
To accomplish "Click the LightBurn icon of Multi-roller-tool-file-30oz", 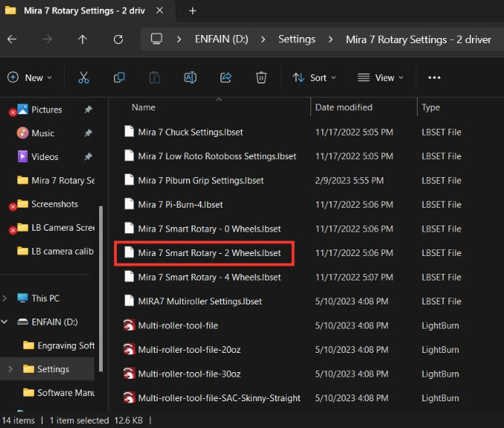I will pyautogui.click(x=129, y=374).
